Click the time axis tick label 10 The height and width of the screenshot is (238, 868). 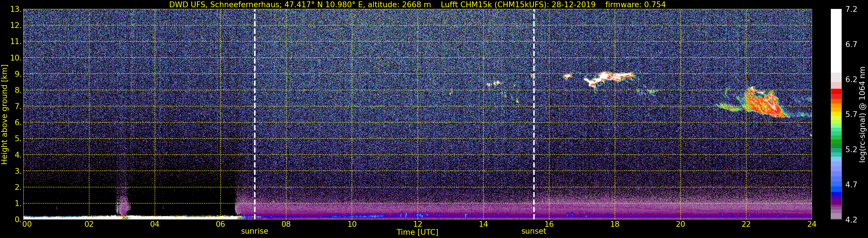click(352, 224)
